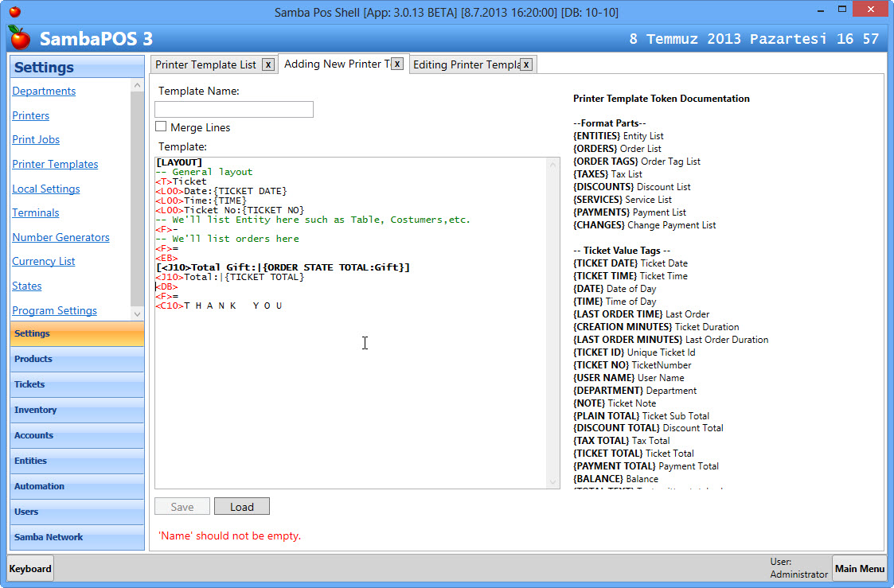The image size is (894, 588).
Task: Go to Main Menu
Action: tap(859, 568)
